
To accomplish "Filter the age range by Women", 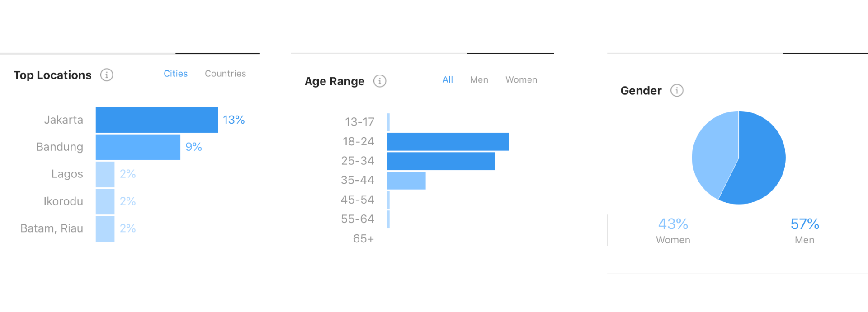I will 521,80.
